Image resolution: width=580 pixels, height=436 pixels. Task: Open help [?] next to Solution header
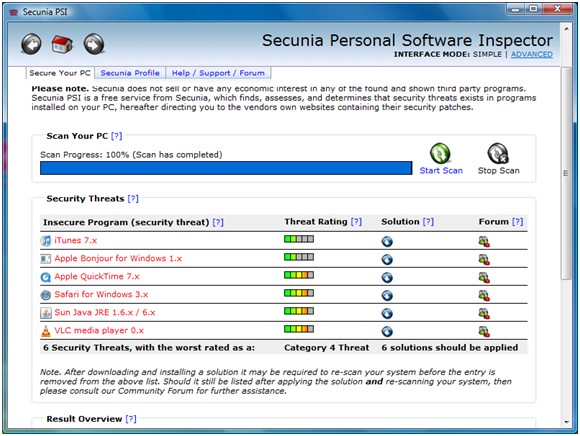[428, 222]
